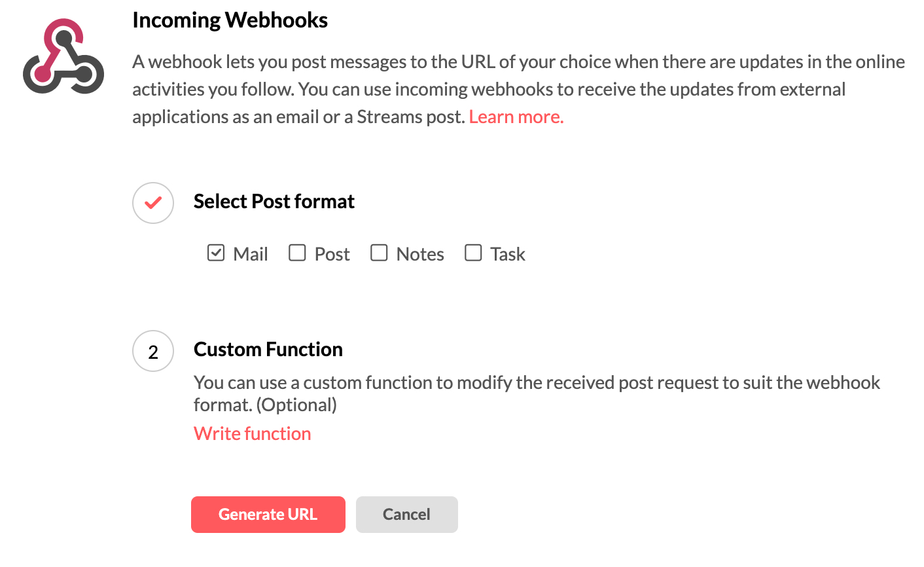Screen dimensions: 924x567
Task: Click the Incoming Webhooks heading
Action: tap(230, 20)
